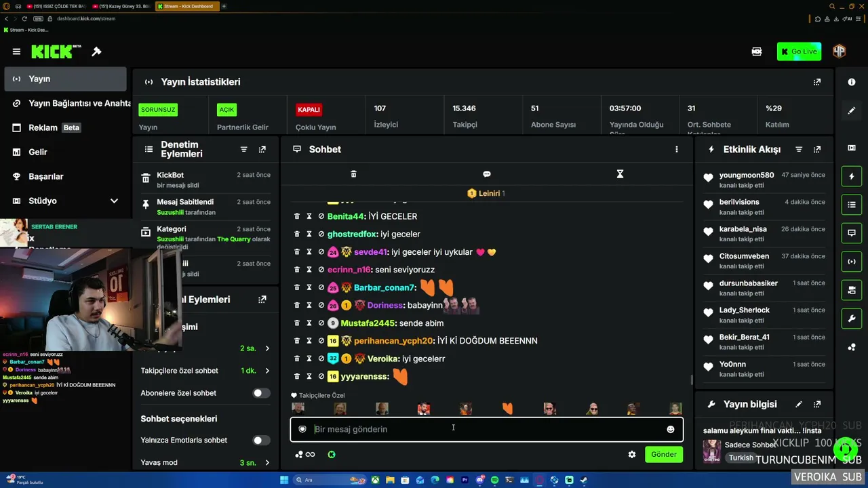Click the hourglass icon in Sohbet toolbar
Image resolution: width=868 pixels, height=488 pixels.
620,174
